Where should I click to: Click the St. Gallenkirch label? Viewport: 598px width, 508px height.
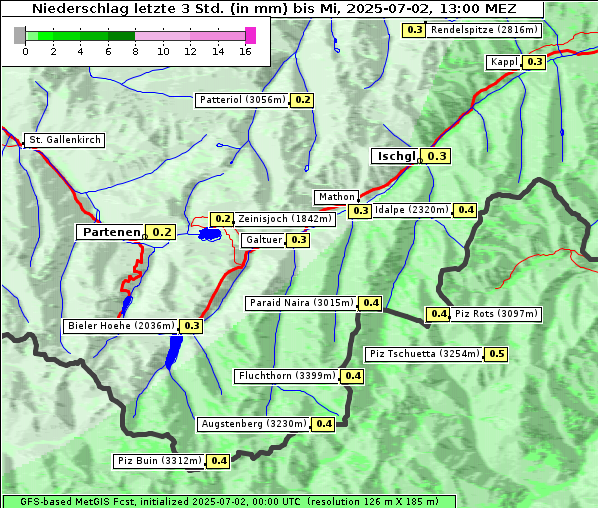pos(64,140)
